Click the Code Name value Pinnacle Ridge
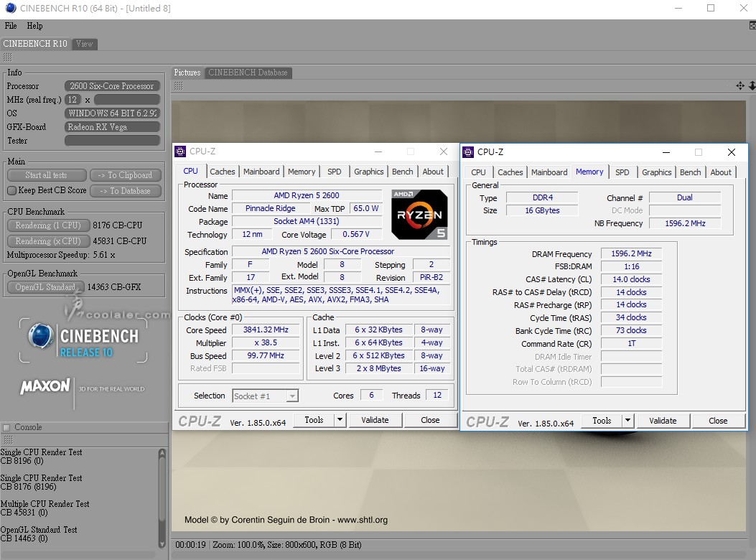756x560 pixels. pos(271,208)
